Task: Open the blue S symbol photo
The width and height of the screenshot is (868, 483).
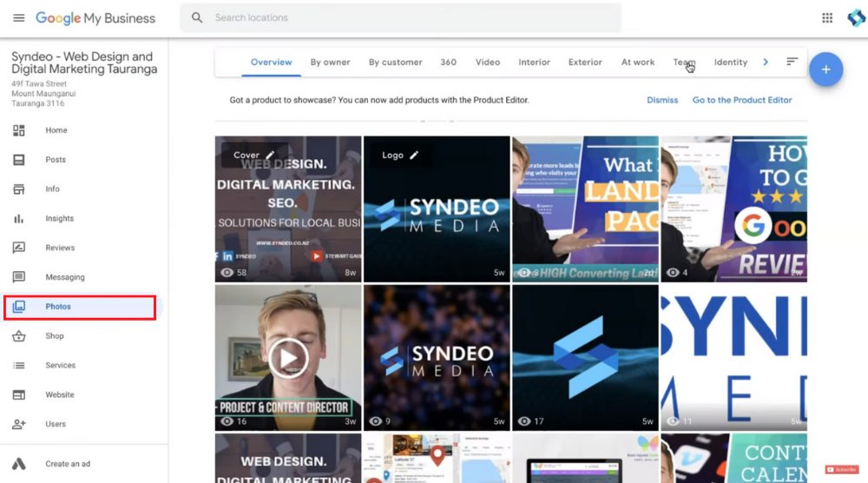Action: [x=585, y=358]
